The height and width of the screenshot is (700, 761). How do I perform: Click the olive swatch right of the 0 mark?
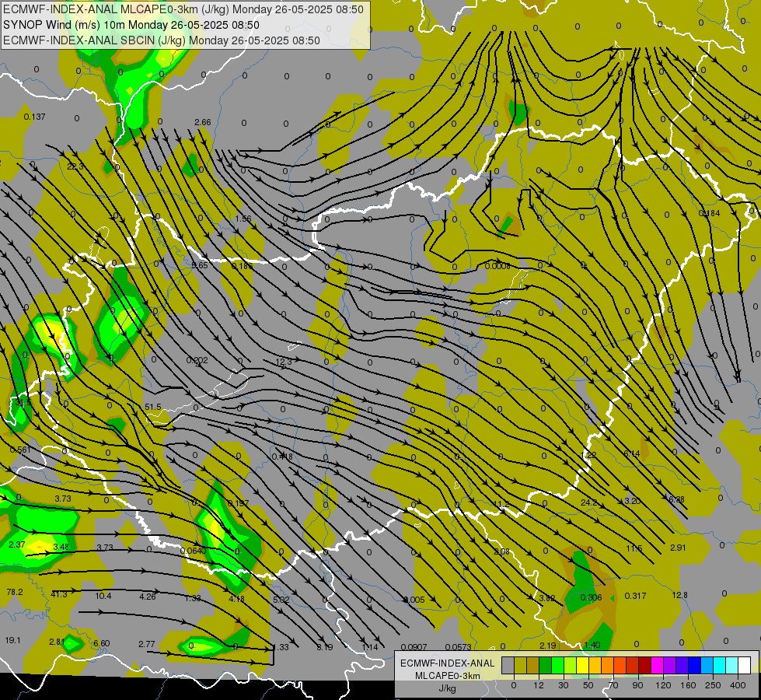520,665
